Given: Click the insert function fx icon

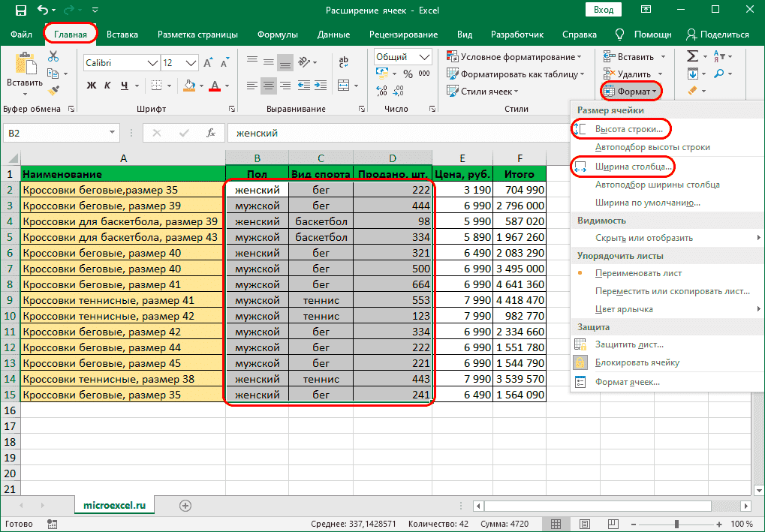Looking at the screenshot, I should [x=212, y=133].
